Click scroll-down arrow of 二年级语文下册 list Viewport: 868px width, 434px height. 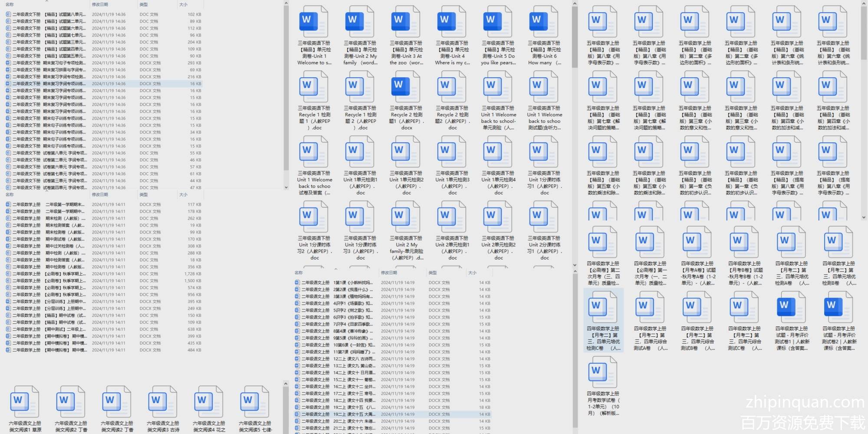[286, 187]
